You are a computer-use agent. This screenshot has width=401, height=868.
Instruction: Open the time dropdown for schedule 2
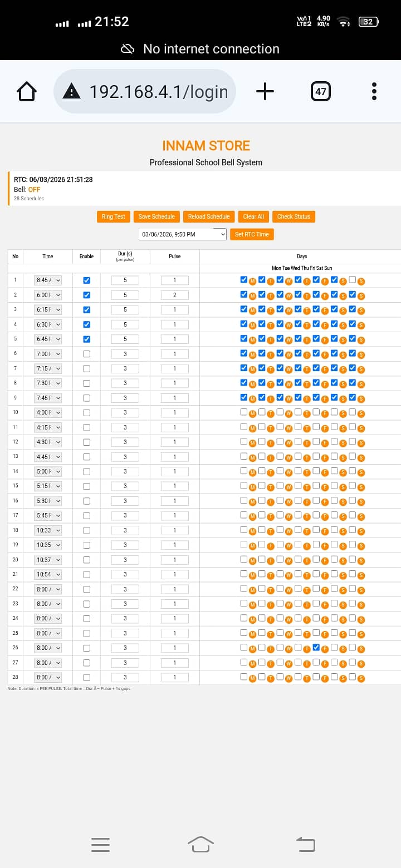point(48,295)
